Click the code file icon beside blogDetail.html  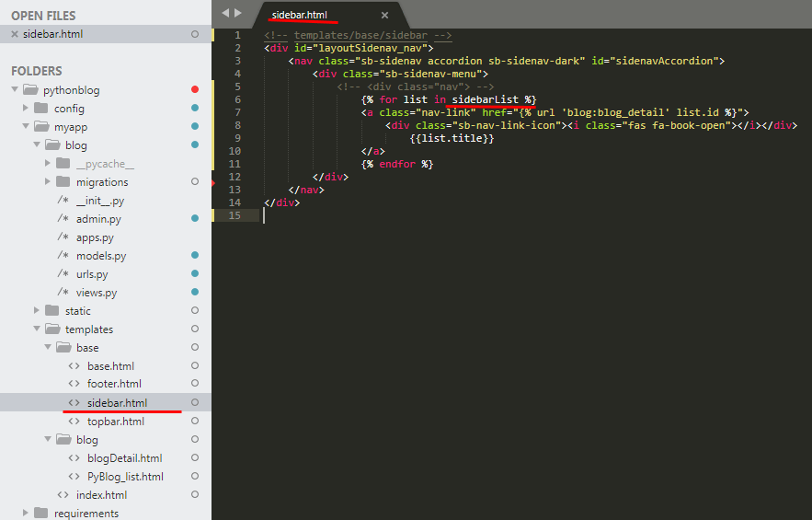[x=74, y=457]
